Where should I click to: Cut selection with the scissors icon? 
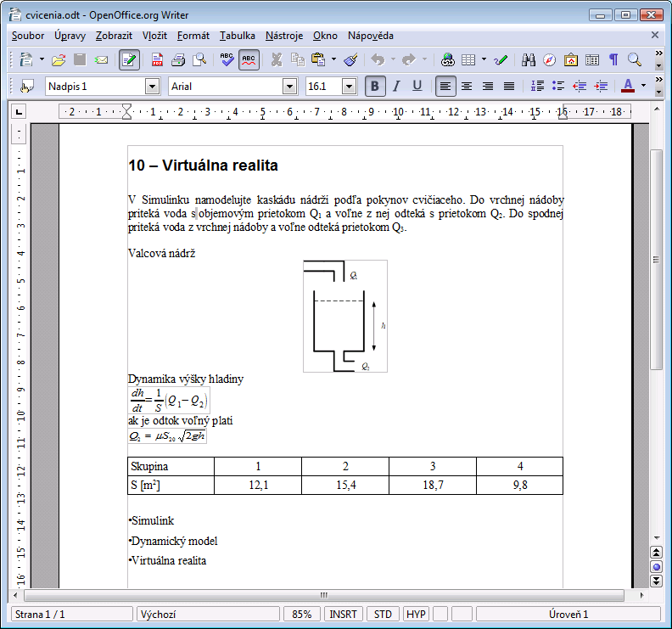277,59
